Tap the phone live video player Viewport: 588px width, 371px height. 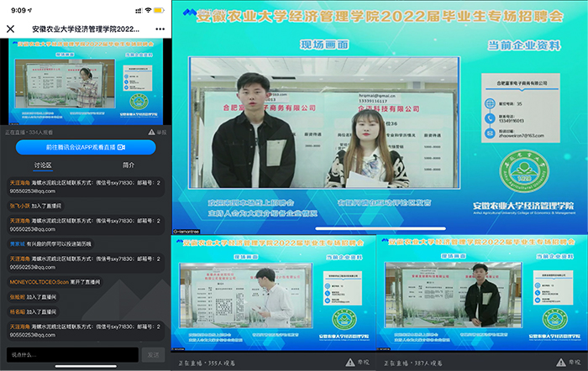[x=84, y=81]
